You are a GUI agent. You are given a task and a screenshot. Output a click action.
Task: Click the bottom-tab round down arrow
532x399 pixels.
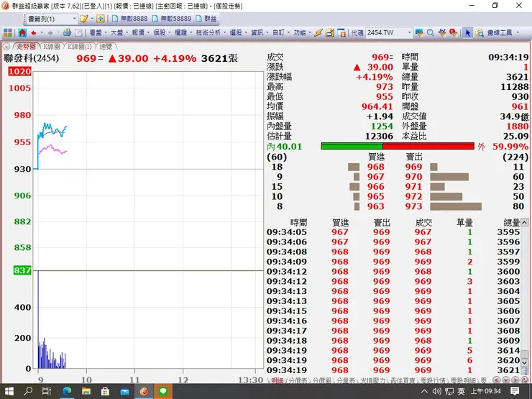pyautogui.click(x=506, y=380)
